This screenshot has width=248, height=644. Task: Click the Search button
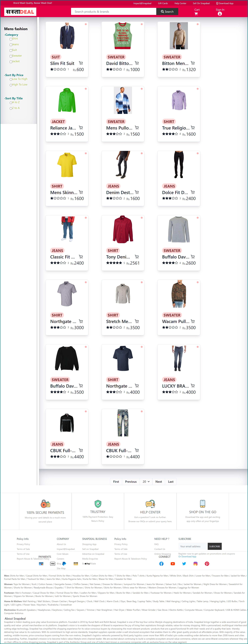coord(167,12)
